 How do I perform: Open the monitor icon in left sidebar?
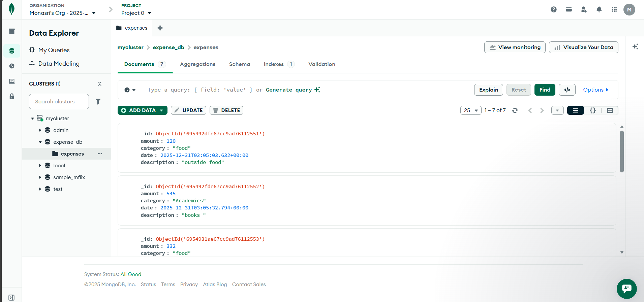(12, 81)
